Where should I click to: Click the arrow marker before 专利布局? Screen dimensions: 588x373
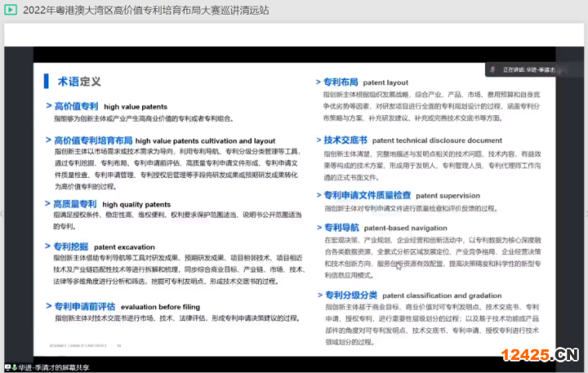[318, 82]
